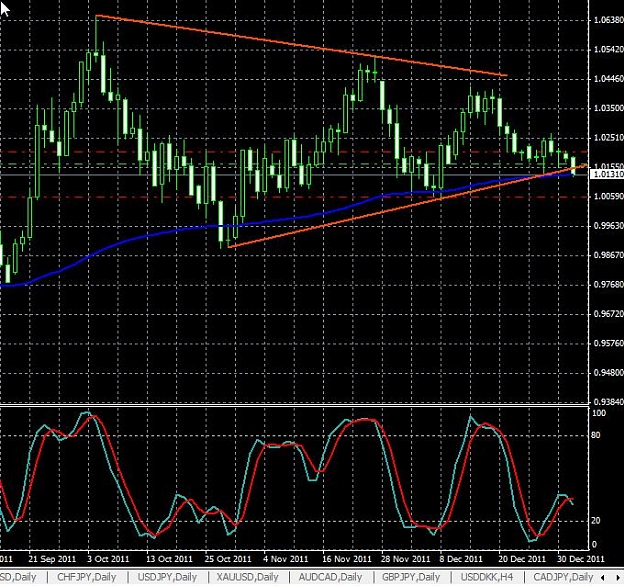Click the stochastic 20 level label
This screenshot has width=625, height=586.
596,521
